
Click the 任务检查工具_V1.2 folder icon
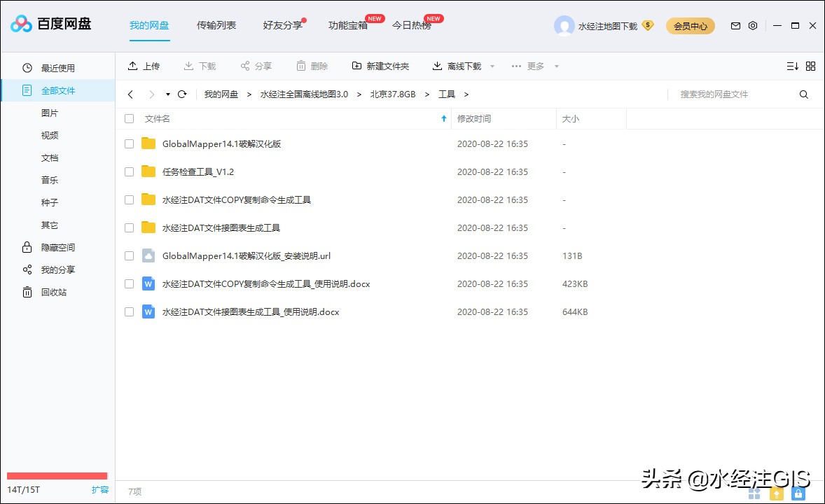pyautogui.click(x=148, y=171)
